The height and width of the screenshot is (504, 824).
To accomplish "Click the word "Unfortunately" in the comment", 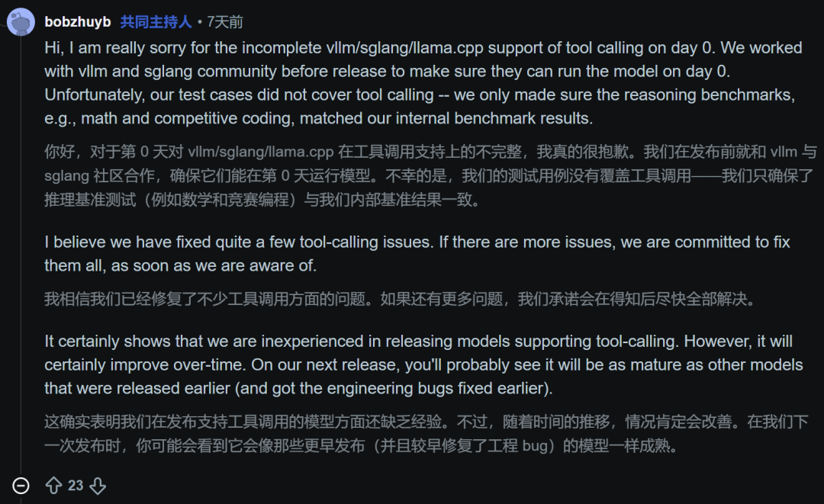I will click(94, 95).
